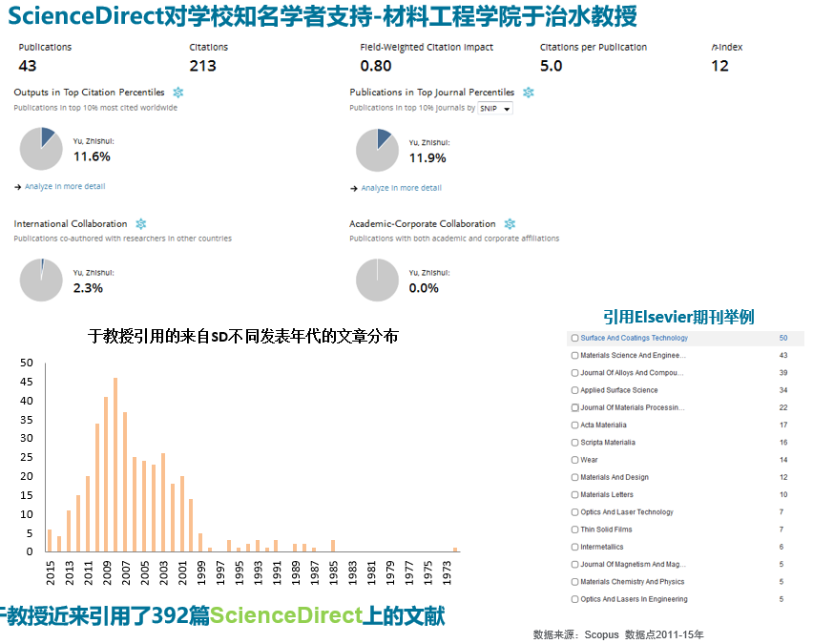The height and width of the screenshot is (644, 813).
Task: Tick the Optics And Lasers In Engineering checkbox
Action: pos(574,599)
